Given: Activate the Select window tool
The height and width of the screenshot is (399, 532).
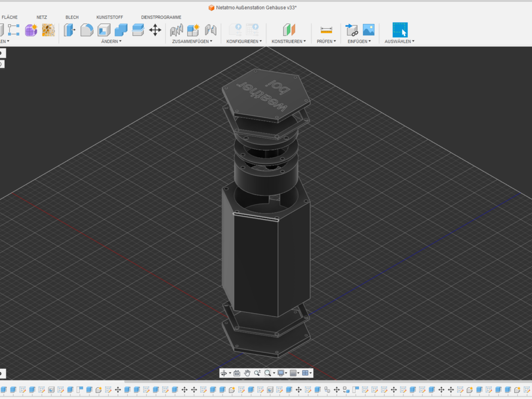Looking at the screenshot, I should (400, 30).
